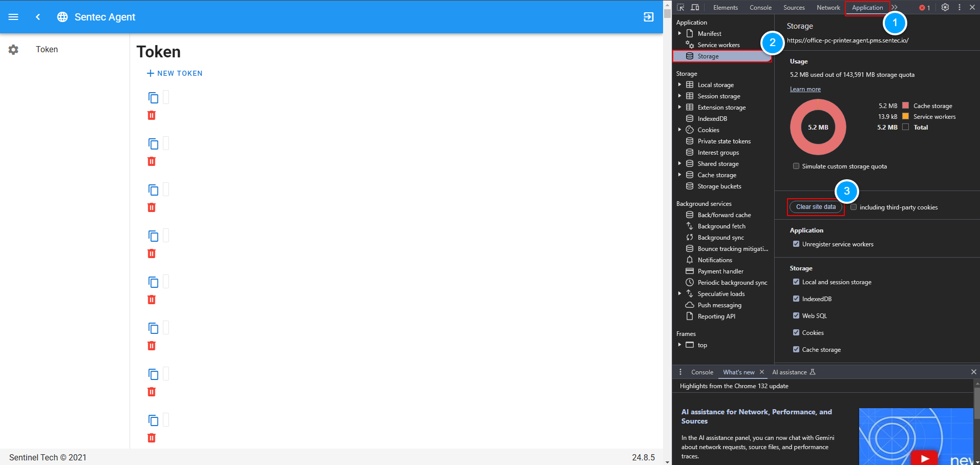Open DevTools settings gear
Image resolution: width=980 pixels, height=465 pixels.
945,7
